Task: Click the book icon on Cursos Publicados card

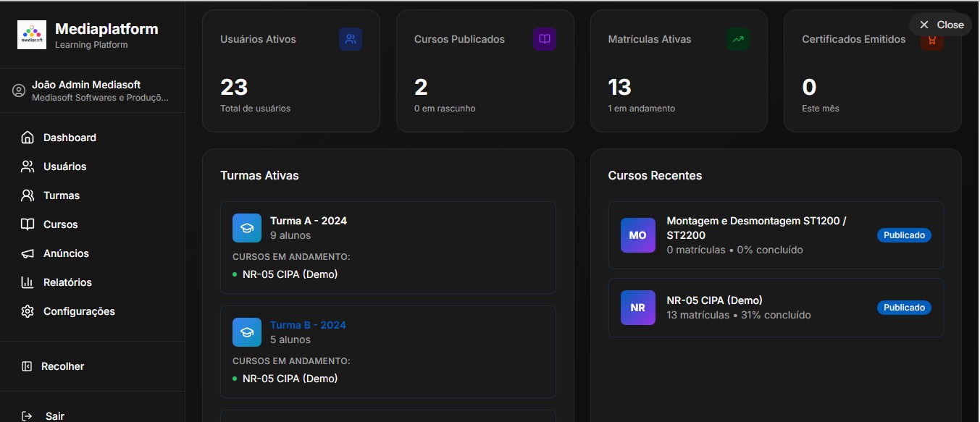Action: point(545,39)
